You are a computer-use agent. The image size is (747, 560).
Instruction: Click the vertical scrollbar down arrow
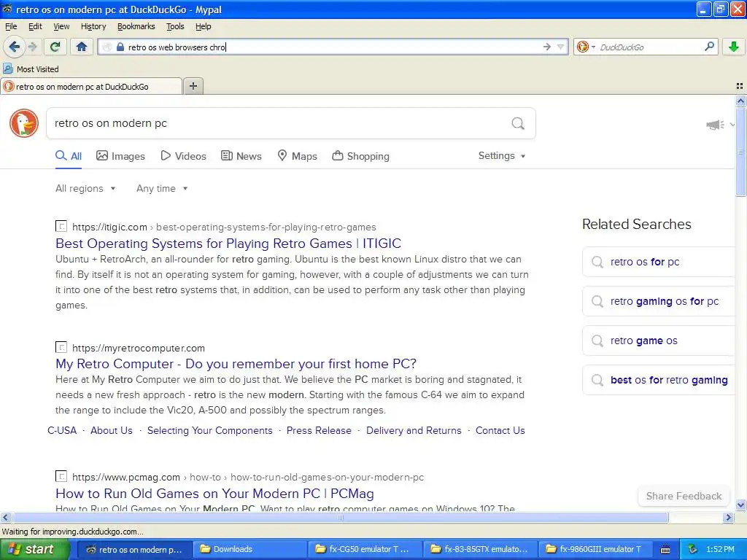point(740,505)
